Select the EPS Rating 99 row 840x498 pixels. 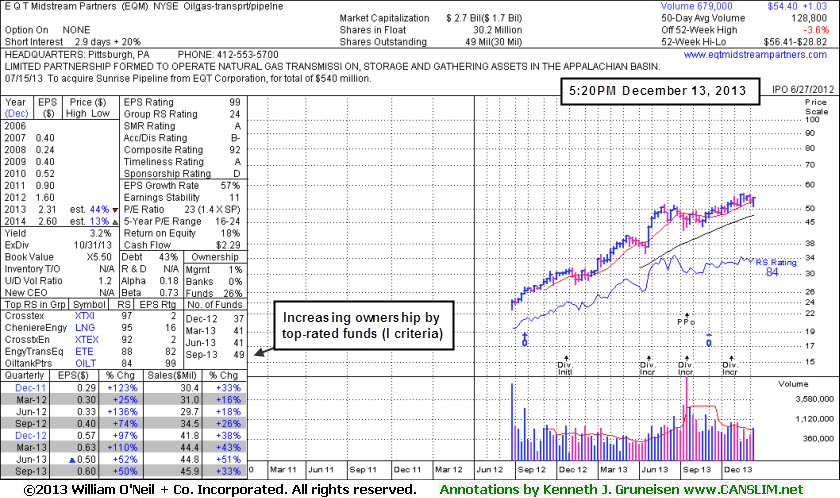pos(183,102)
